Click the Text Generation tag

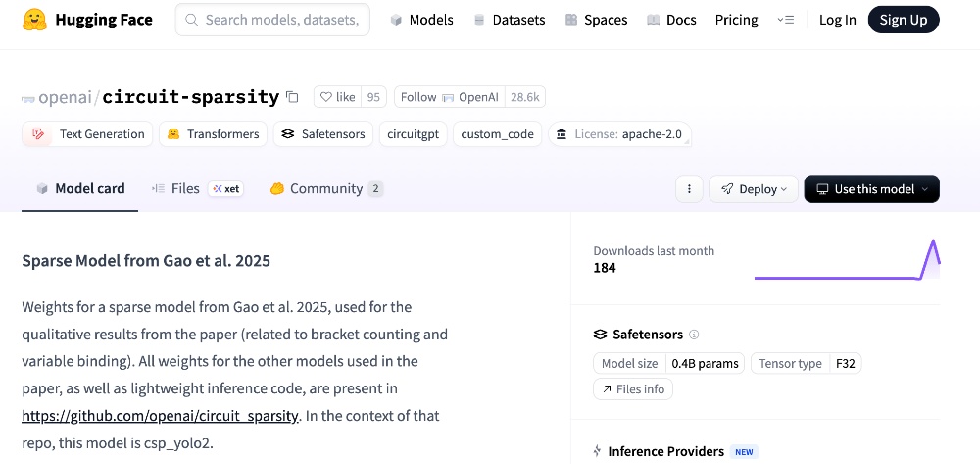[x=86, y=134]
